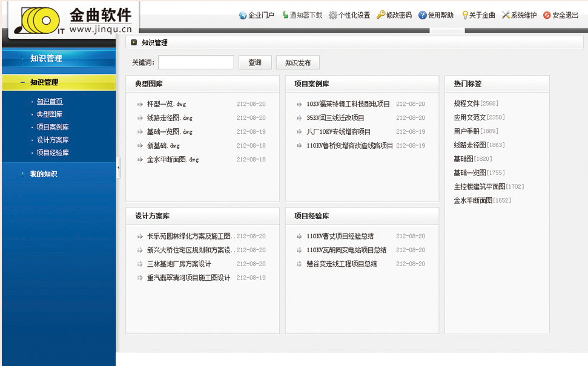Open 110KV曹丈项目经验总结 entry
588x366 pixels.
click(340, 236)
